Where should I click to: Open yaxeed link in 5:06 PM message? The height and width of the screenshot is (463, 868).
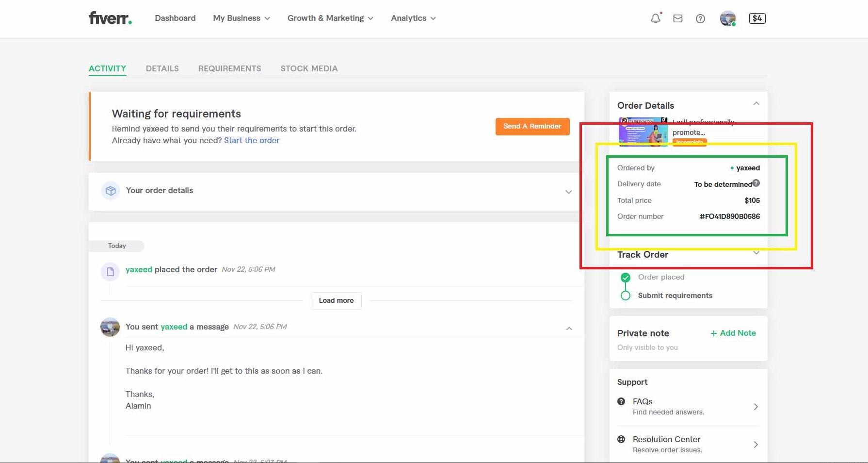[174, 327]
